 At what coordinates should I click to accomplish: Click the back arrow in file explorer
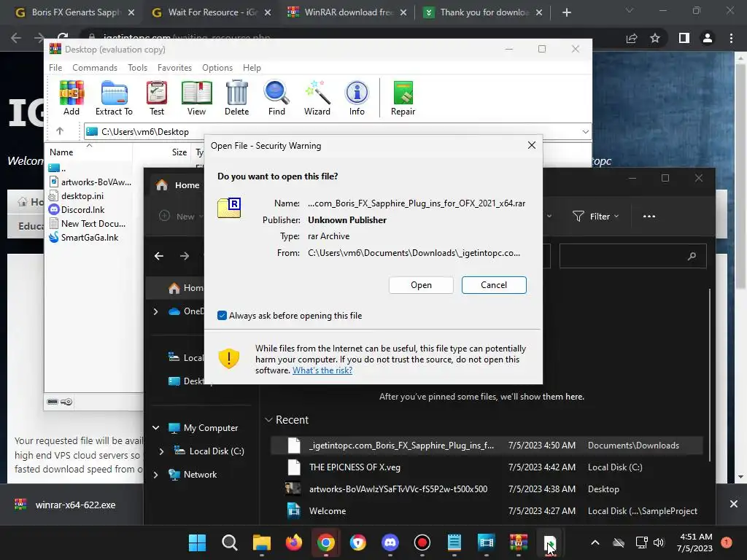click(x=159, y=256)
